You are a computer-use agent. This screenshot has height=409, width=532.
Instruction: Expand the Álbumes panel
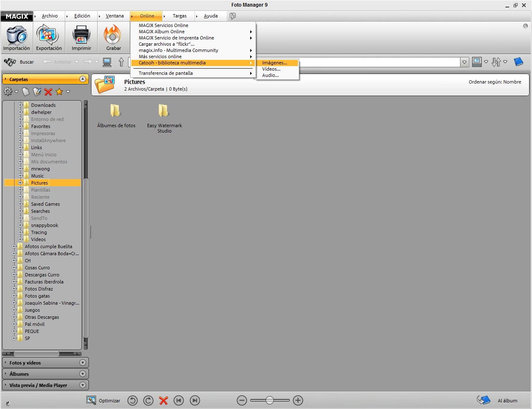tap(83, 374)
